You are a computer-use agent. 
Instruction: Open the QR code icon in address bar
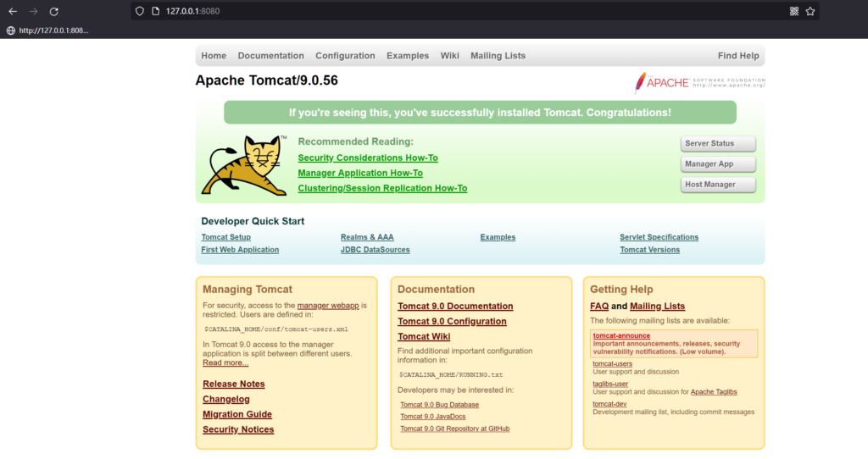793,11
